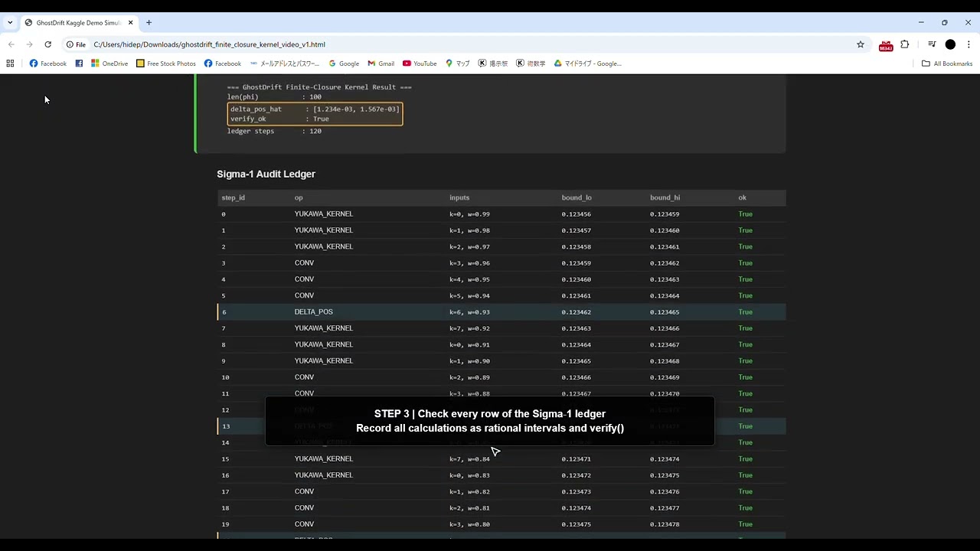This screenshot has width=980, height=551.
Task: Open the Chrome profile avatar
Action: click(950, 44)
